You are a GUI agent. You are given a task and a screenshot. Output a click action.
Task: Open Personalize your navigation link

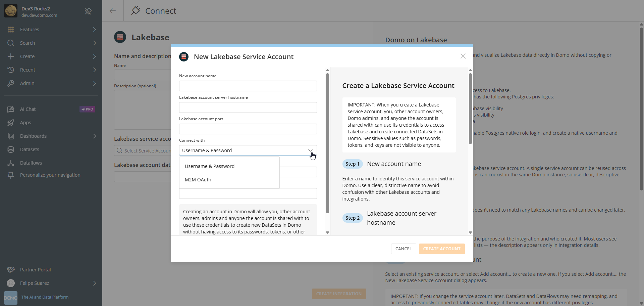(x=50, y=175)
